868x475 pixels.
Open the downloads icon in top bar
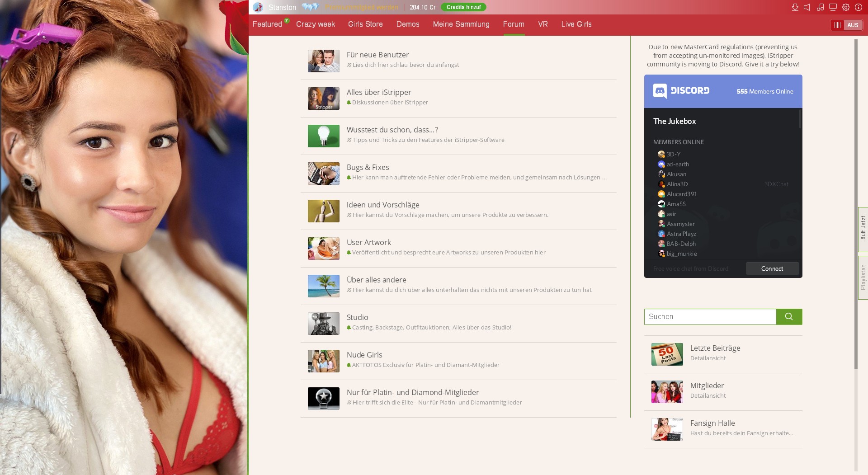tap(795, 7)
